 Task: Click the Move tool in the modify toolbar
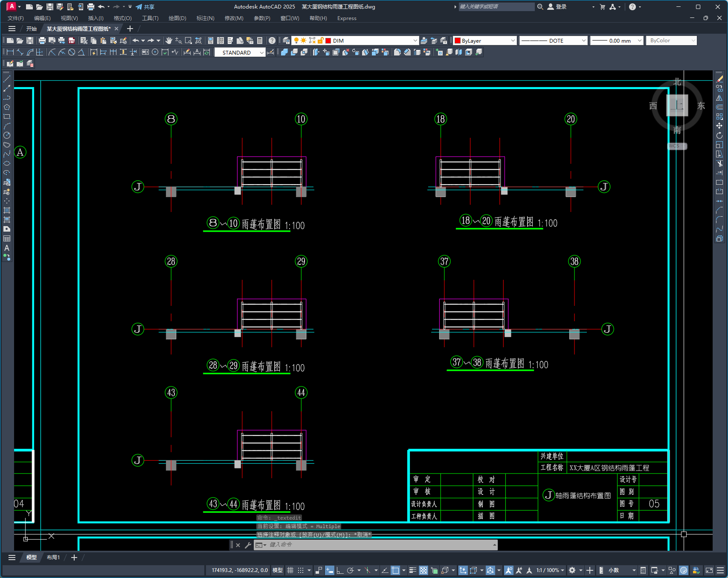tap(719, 126)
